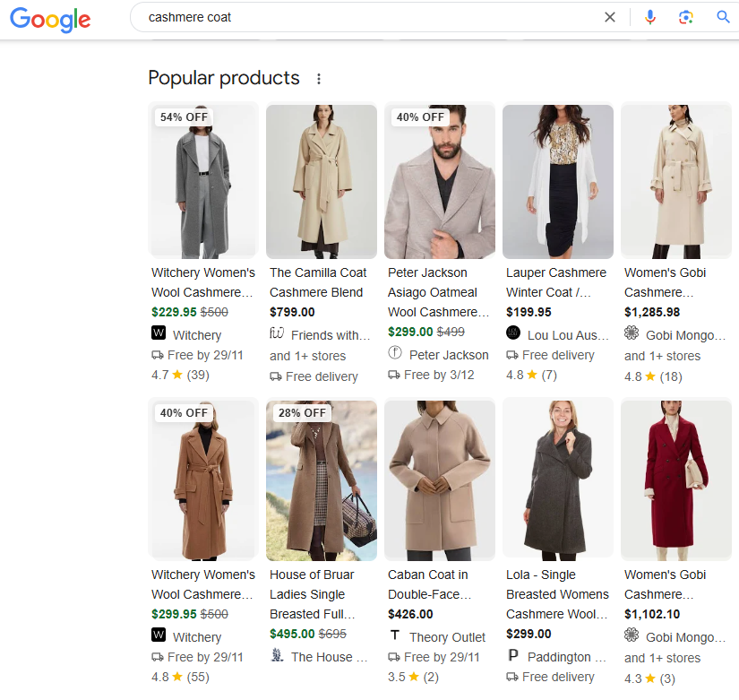The width and height of the screenshot is (739, 700).
Task: Click the 28% OFF badge
Action: (302, 413)
